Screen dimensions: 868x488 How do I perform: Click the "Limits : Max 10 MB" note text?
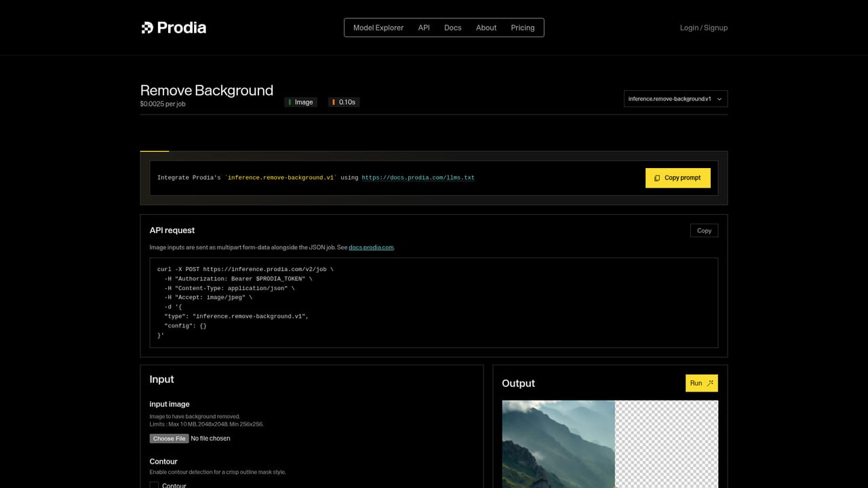207,424
